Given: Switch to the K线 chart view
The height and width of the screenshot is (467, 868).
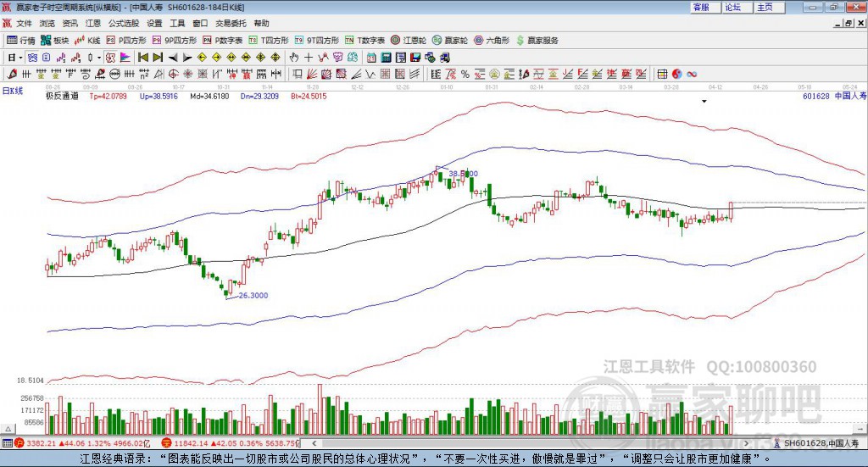Looking at the screenshot, I should click(87, 41).
